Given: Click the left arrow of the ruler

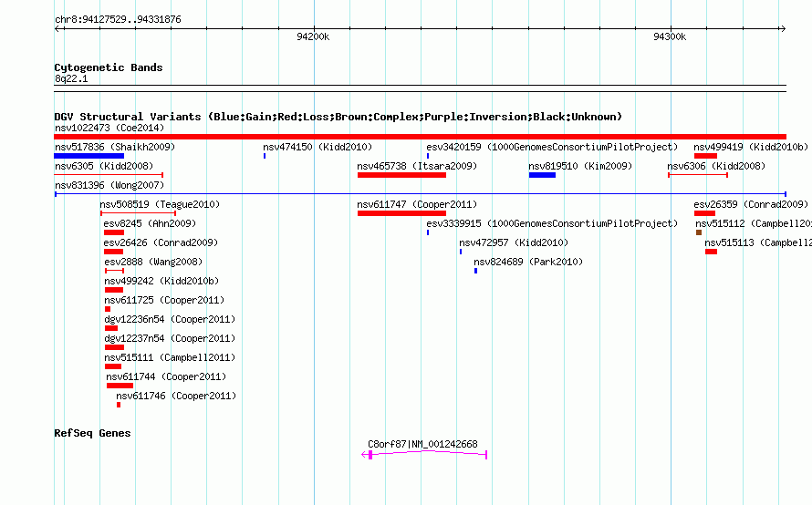Looking at the screenshot, I should (58, 29).
